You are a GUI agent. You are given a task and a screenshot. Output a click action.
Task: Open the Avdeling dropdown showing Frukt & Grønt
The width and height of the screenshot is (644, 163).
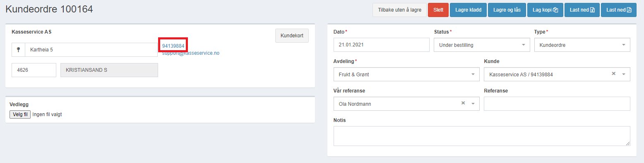[x=406, y=74]
